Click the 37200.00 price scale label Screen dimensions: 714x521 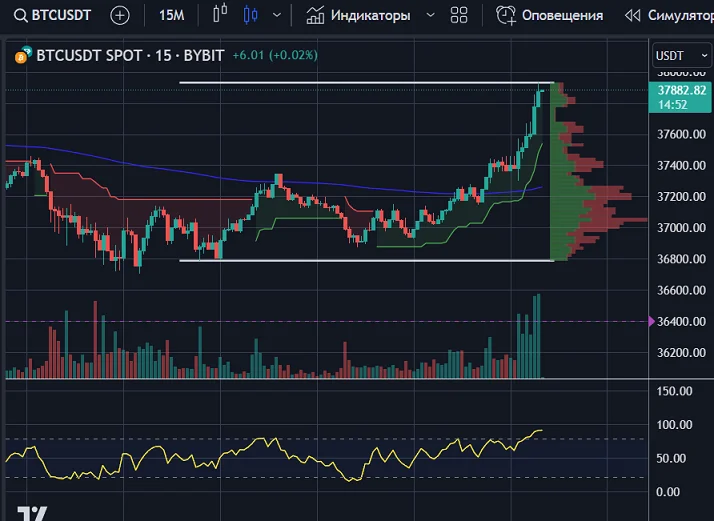(681, 197)
